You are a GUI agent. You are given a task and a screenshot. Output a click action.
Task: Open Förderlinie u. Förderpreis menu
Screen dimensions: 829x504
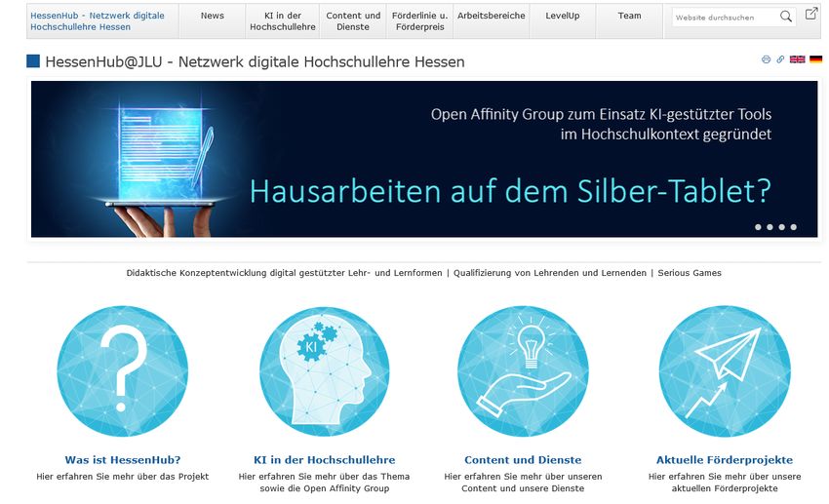point(419,21)
